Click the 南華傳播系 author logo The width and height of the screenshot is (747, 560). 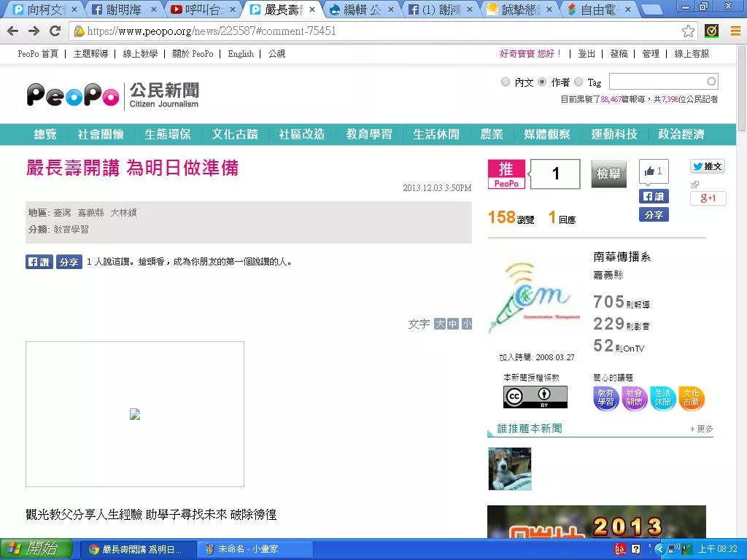(x=535, y=297)
